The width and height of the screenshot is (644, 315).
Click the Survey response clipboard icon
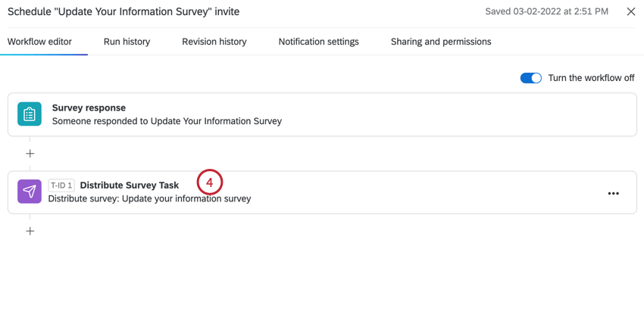pos(30,114)
